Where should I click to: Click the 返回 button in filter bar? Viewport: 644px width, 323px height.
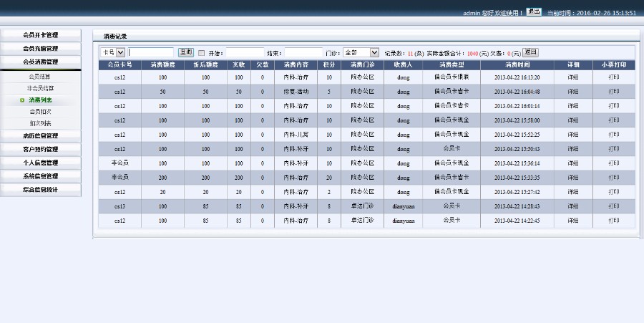tap(530, 52)
